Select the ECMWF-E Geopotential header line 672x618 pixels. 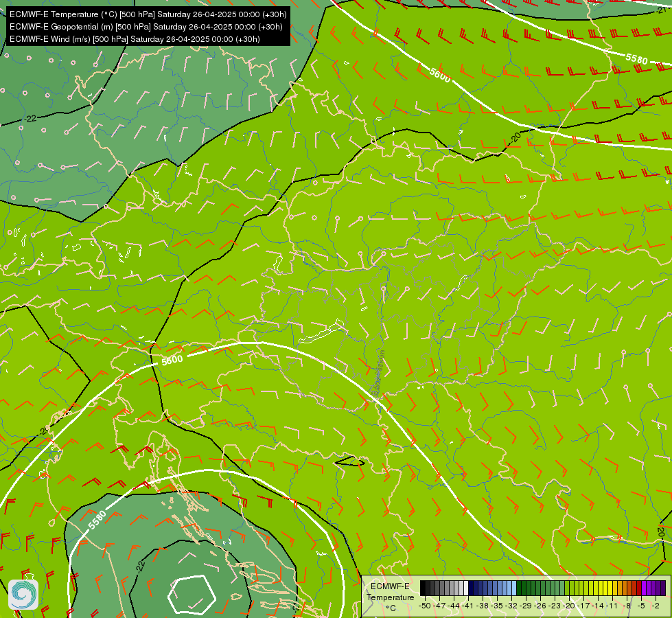tap(146, 27)
